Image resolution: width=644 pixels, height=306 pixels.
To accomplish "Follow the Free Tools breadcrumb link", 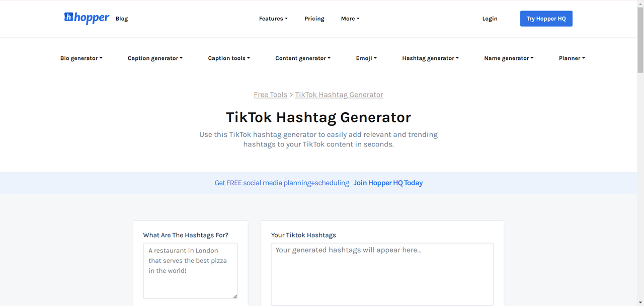I will (x=271, y=95).
